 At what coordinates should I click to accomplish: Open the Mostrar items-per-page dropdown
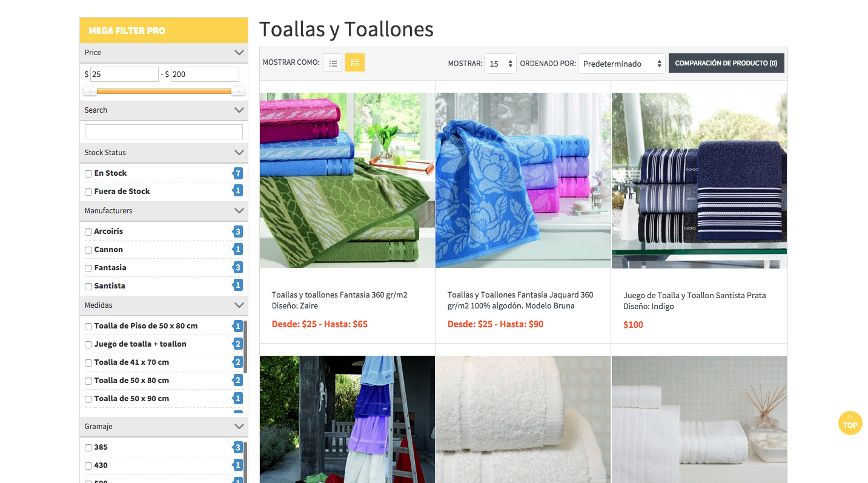tap(500, 64)
